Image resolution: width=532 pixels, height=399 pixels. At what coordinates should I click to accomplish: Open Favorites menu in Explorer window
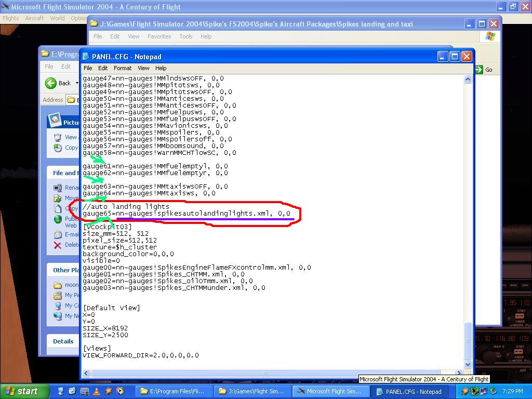159,36
